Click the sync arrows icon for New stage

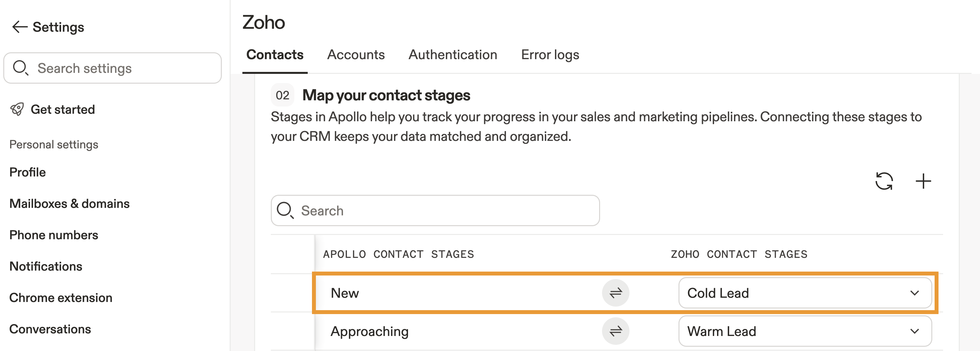[615, 293]
